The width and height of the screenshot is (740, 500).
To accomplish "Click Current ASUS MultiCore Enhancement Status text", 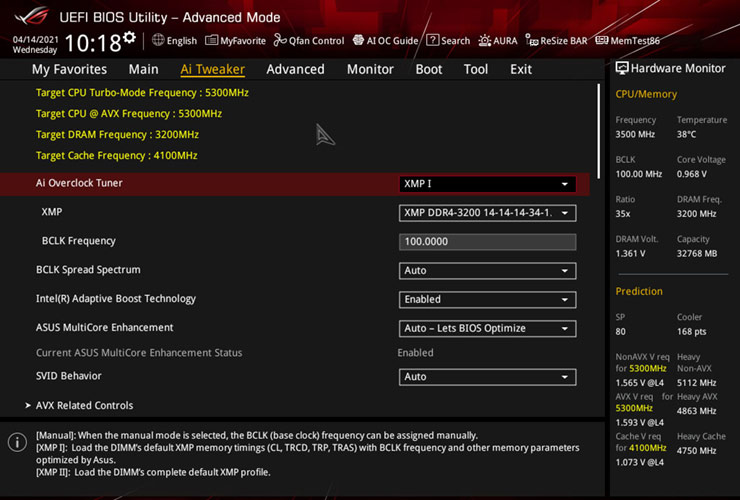I will click(x=139, y=353).
